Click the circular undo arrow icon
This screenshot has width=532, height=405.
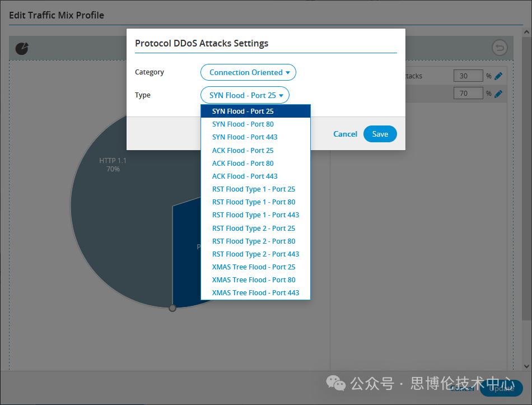(499, 48)
